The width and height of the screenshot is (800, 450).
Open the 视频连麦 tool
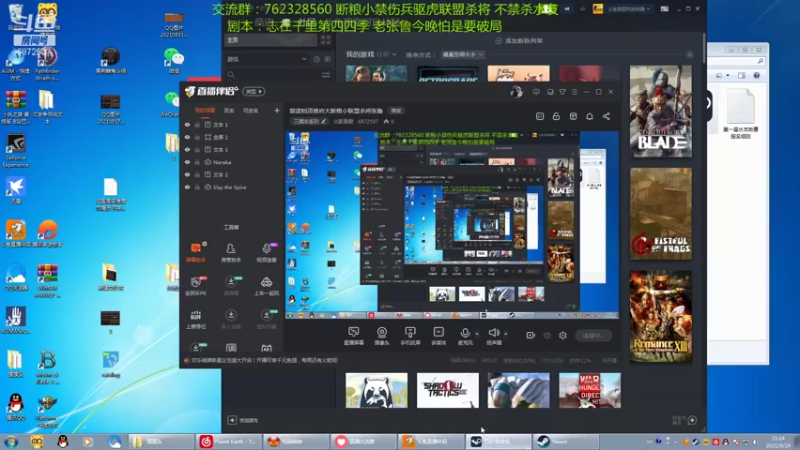pos(266,252)
